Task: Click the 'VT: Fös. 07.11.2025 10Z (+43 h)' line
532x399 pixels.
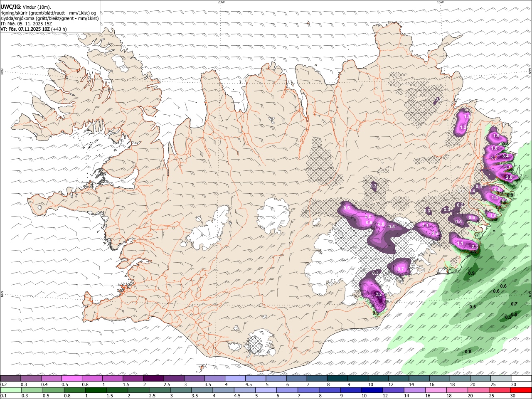Action: pyautogui.click(x=34, y=29)
